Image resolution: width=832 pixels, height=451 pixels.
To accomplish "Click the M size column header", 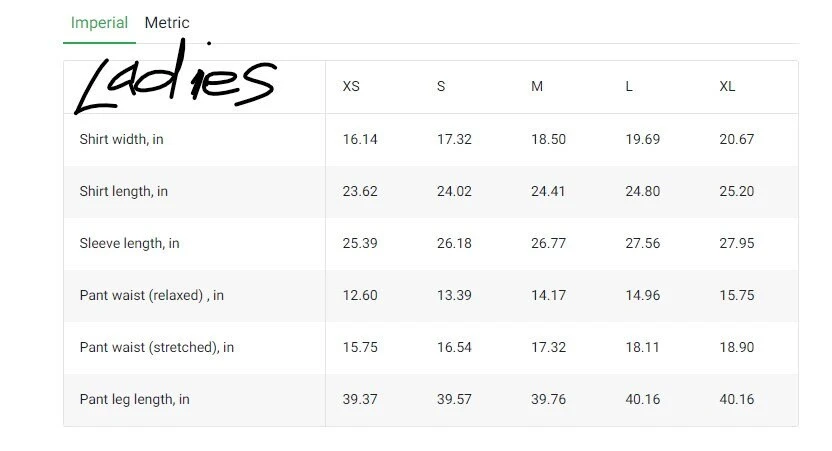I will click(x=537, y=87).
